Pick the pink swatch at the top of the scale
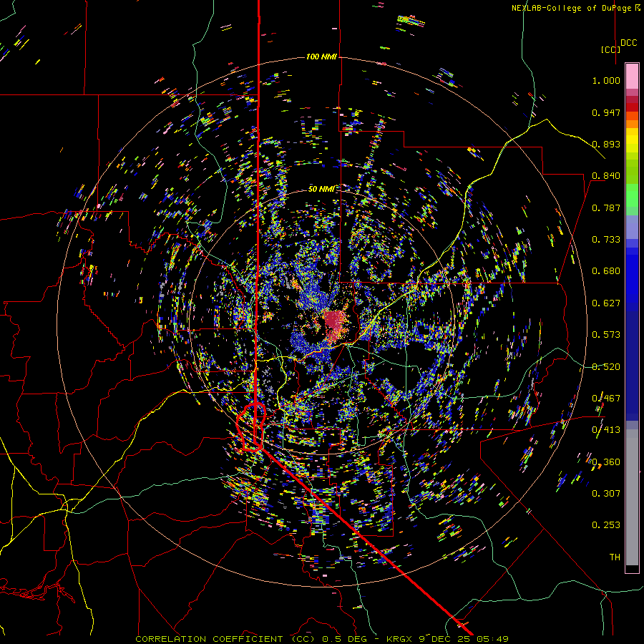The image size is (644, 644). pyautogui.click(x=632, y=76)
